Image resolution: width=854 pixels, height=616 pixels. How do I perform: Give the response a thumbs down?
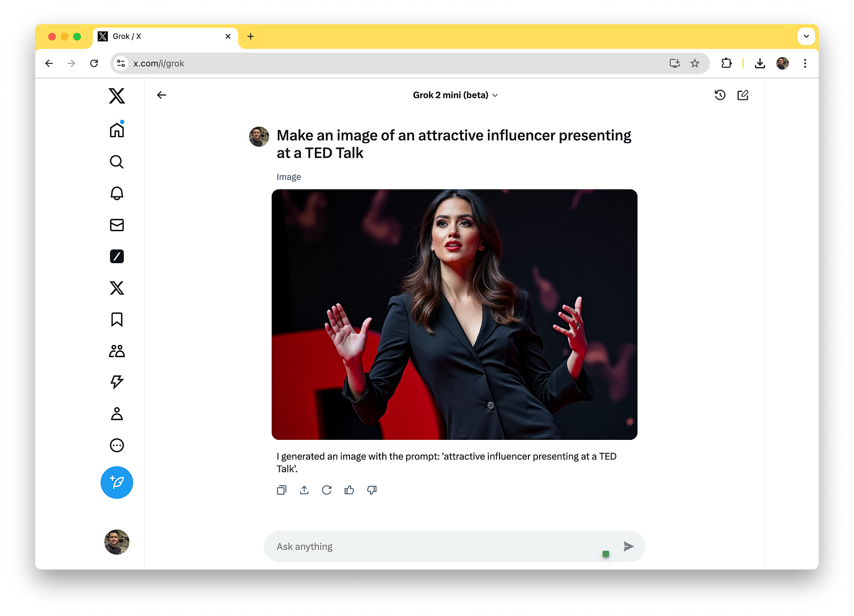coord(372,490)
